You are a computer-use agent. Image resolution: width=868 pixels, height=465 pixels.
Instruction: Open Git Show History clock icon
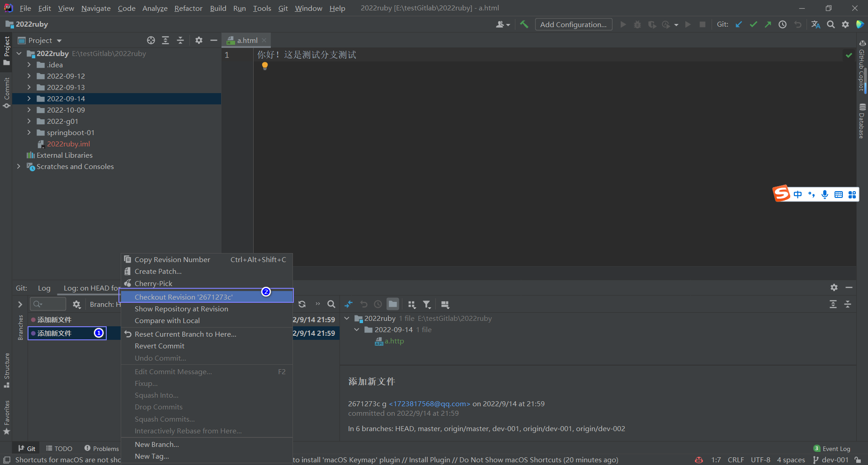(783, 24)
